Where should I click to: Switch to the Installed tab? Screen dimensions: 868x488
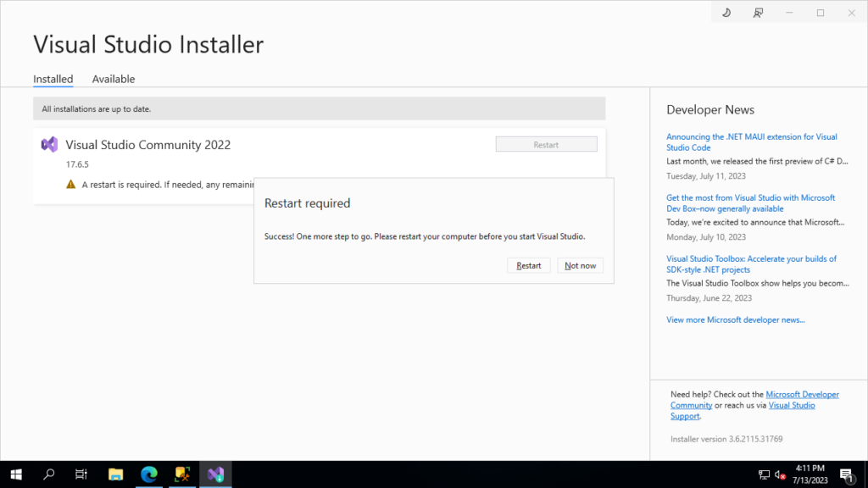[53, 79]
